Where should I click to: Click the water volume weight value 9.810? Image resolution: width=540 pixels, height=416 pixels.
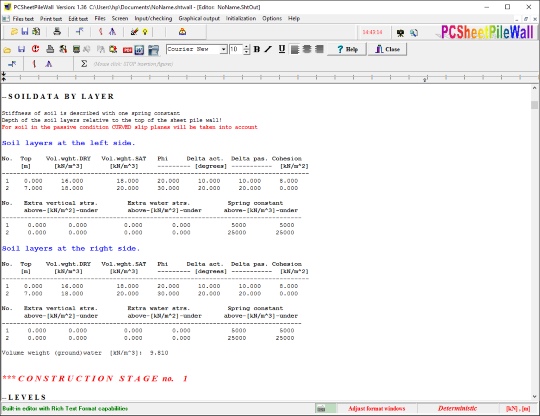(159, 353)
